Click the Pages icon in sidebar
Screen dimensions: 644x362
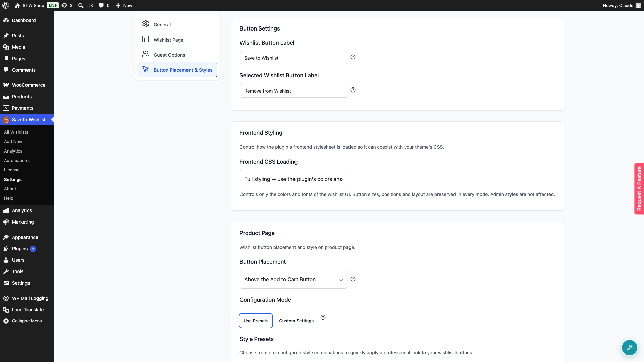coord(6,59)
